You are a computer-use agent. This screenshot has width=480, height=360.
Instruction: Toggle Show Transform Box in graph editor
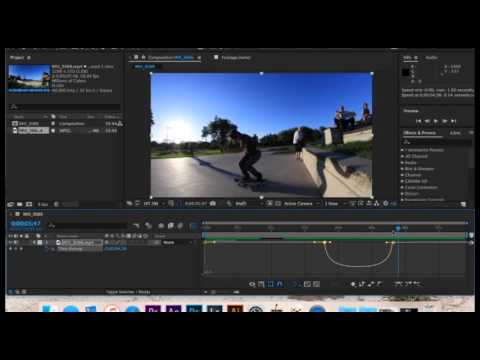(x=270, y=284)
